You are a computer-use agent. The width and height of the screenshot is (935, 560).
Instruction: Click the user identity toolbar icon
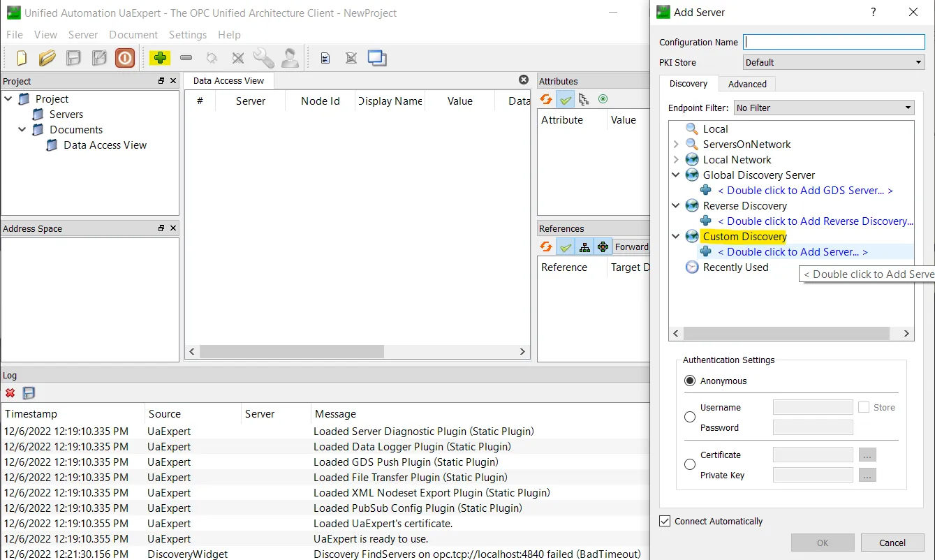290,58
